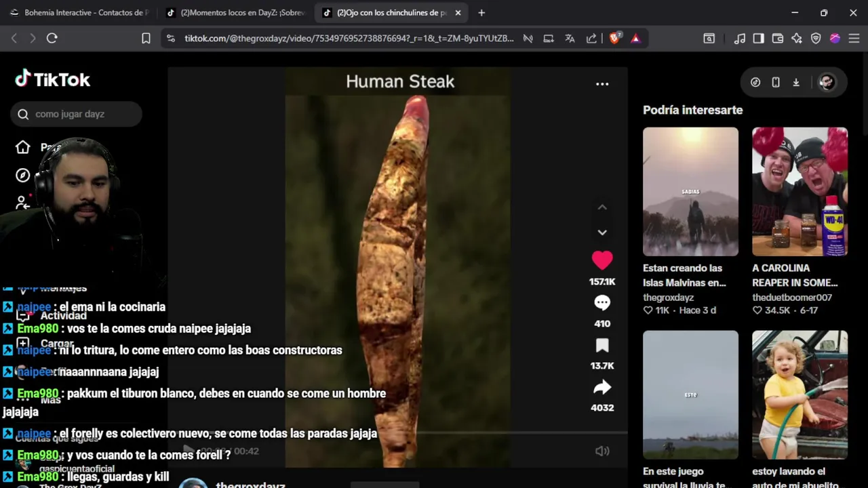
Task: Open the 'En este juego survival' video thumbnail
Action: pyautogui.click(x=690, y=394)
